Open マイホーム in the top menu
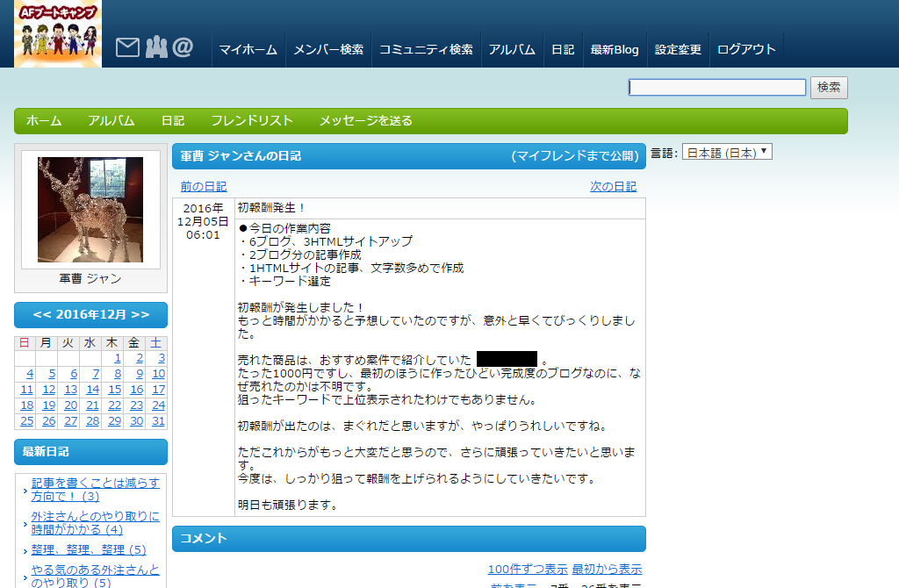The image size is (899, 588). tap(248, 50)
